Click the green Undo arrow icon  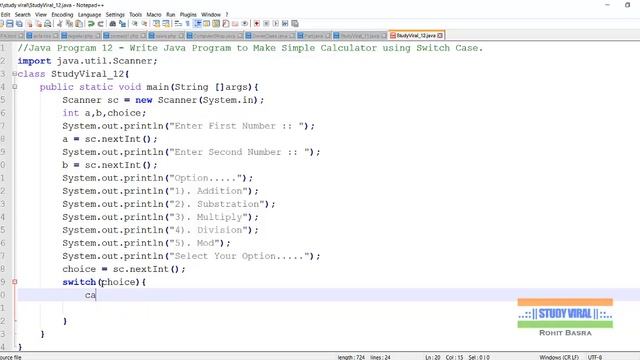click(x=91, y=24)
